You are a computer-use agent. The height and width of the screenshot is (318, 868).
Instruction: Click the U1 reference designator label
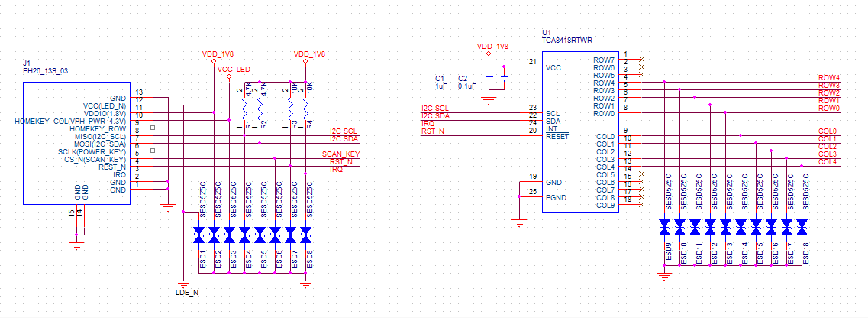(545, 33)
